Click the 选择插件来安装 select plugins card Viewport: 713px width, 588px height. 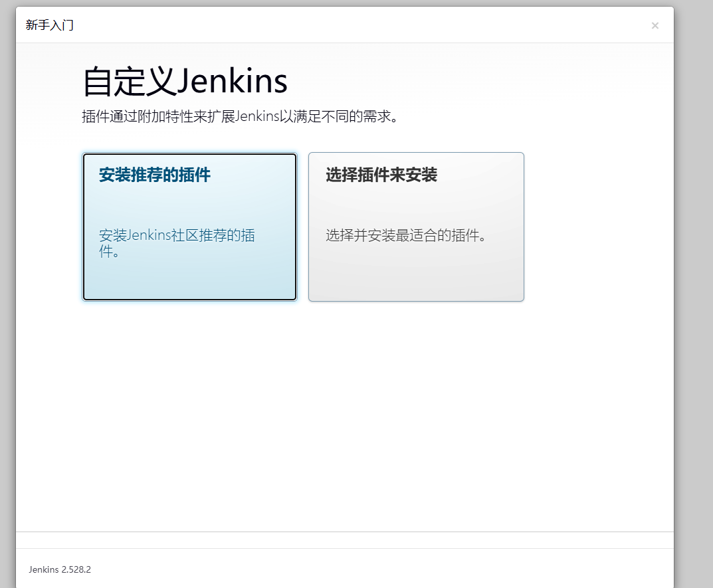coord(416,227)
